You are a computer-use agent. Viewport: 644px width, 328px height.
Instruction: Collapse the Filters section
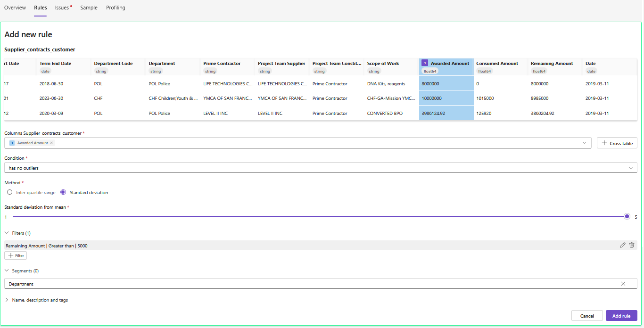pyautogui.click(x=7, y=233)
